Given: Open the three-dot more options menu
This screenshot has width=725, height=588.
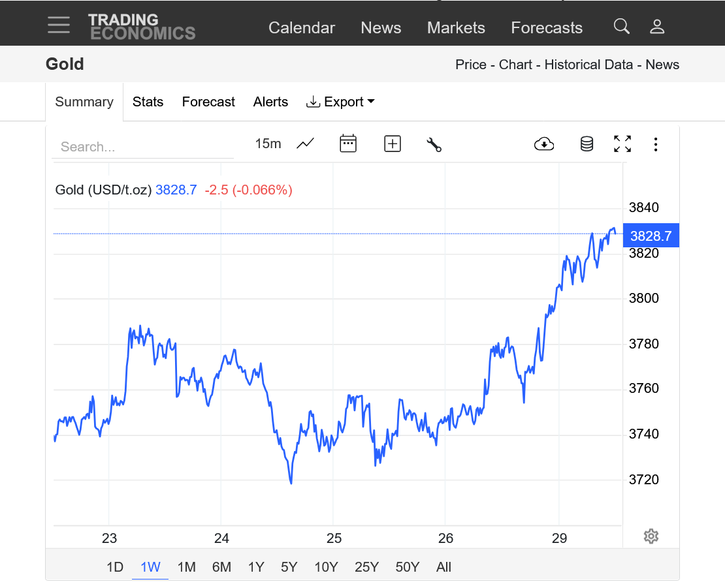Looking at the screenshot, I should coord(656,144).
